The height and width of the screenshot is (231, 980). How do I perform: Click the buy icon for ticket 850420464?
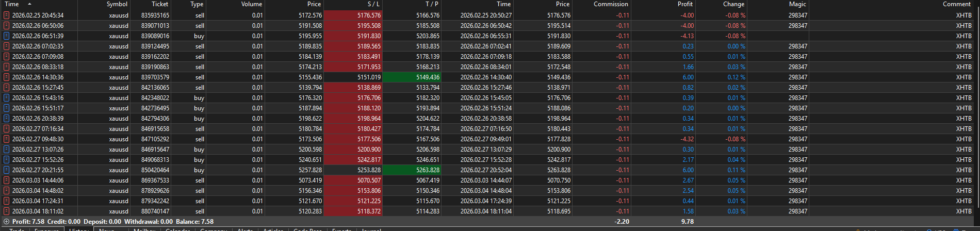pyautogui.click(x=7, y=170)
